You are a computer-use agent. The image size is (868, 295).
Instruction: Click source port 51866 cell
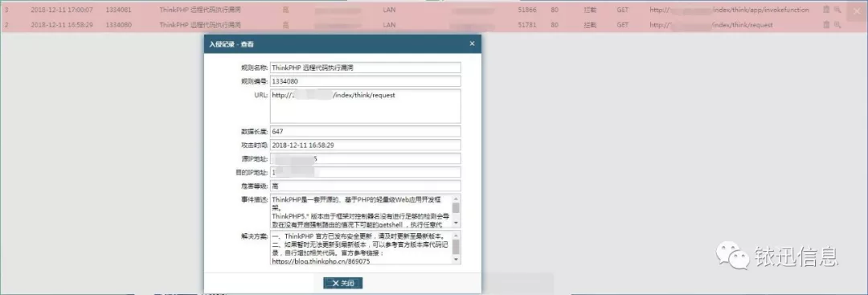[527, 10]
